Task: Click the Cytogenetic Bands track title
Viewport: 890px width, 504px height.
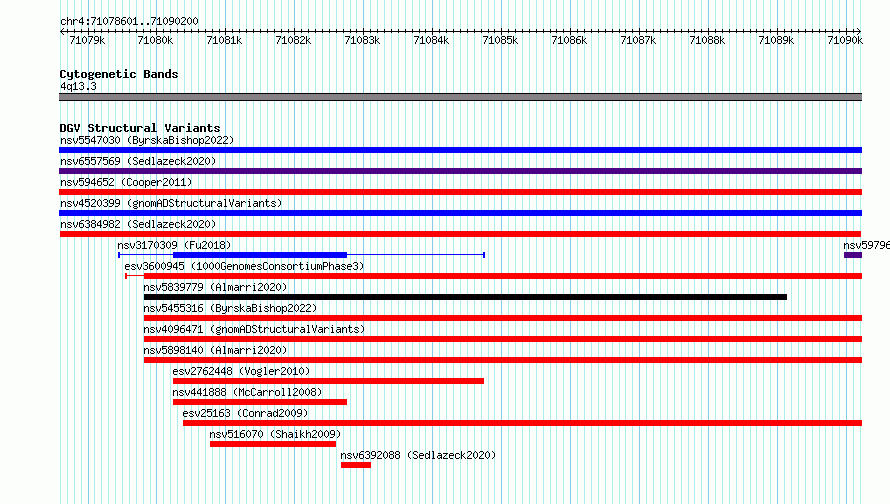Action: coord(119,74)
